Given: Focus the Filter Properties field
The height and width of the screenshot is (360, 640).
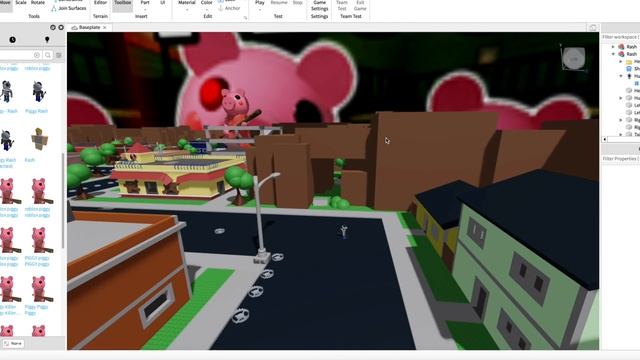Looking at the screenshot, I should 620,158.
